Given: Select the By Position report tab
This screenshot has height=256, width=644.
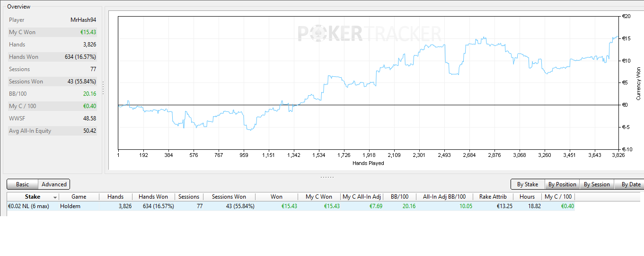Looking at the screenshot, I should tap(562, 184).
